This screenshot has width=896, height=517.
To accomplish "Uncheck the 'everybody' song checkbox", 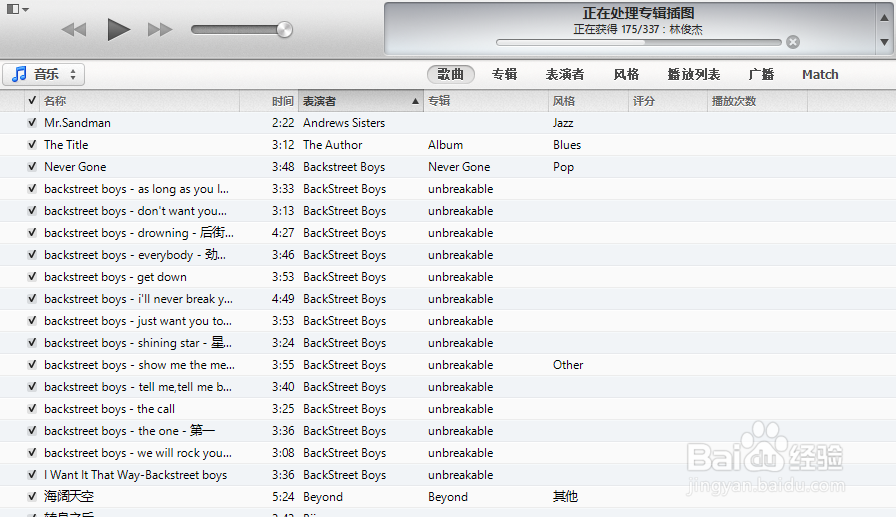I will [x=32, y=255].
